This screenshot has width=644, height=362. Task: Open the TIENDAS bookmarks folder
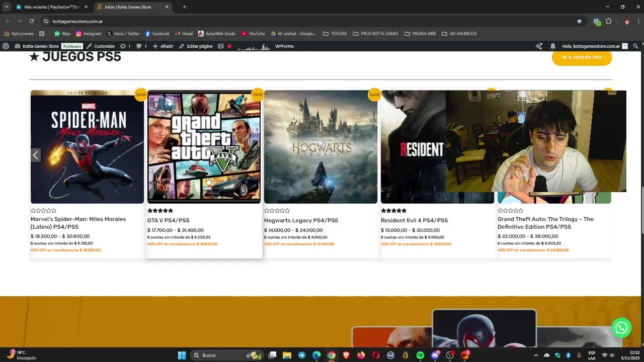click(x=335, y=34)
